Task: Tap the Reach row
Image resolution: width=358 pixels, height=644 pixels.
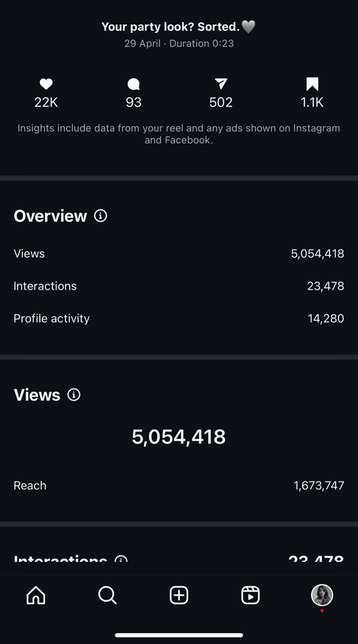Action: [x=179, y=485]
